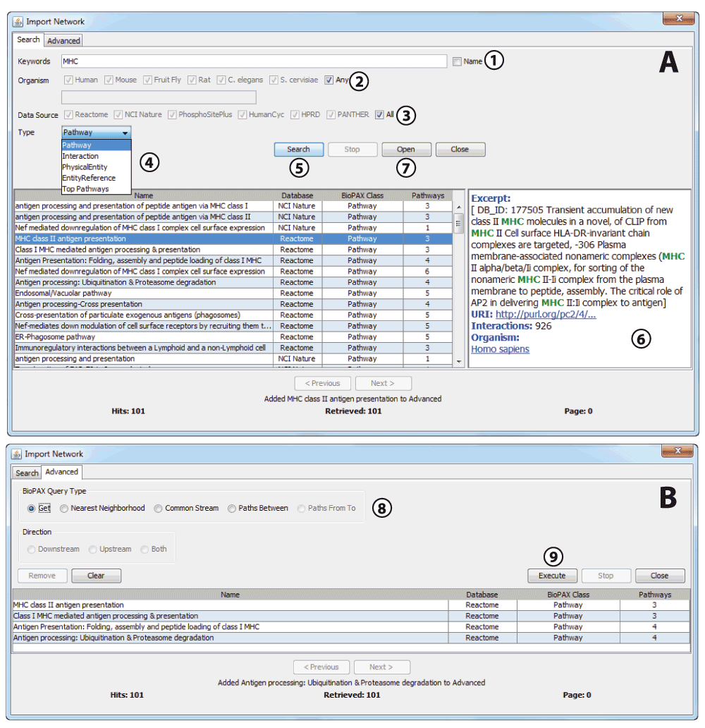Click the results list scrollbar thumb
Screen dimensions: 705x728
tap(458, 223)
